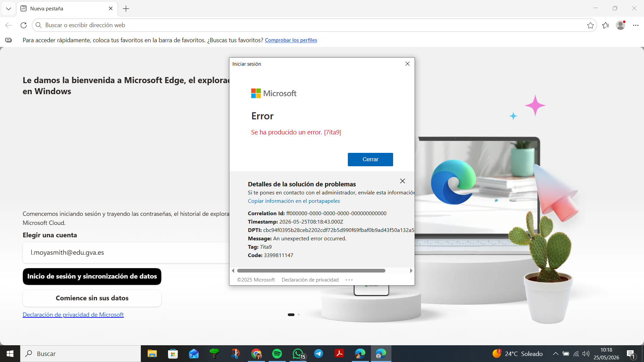
Task: Dismiss troubleshooting details panel
Action: (x=402, y=181)
